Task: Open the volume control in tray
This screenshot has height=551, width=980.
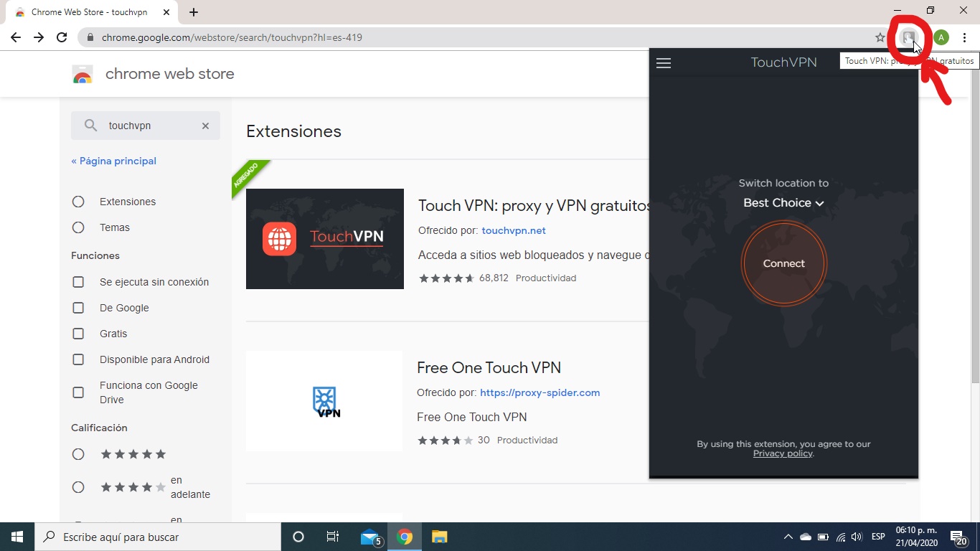Action: click(856, 537)
